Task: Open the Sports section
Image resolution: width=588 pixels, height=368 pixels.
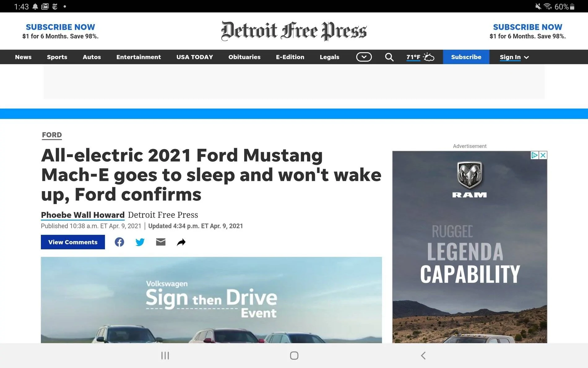Action: [x=57, y=57]
